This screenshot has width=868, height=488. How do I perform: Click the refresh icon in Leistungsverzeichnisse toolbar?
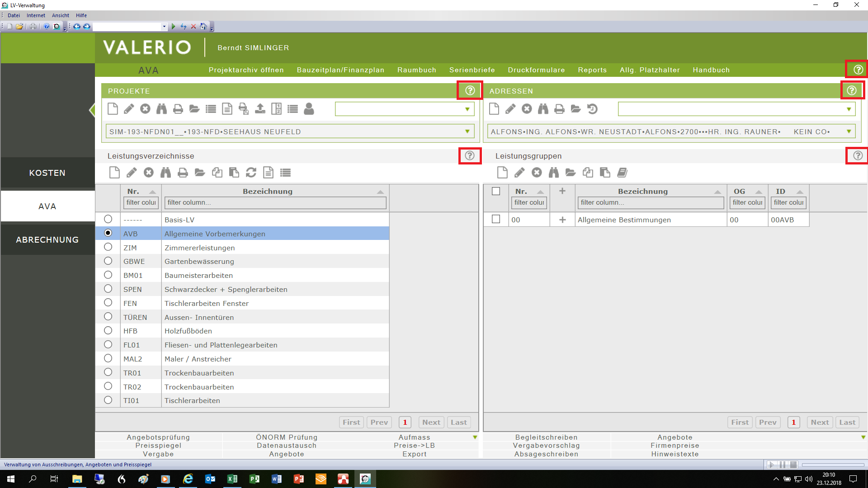click(x=251, y=173)
